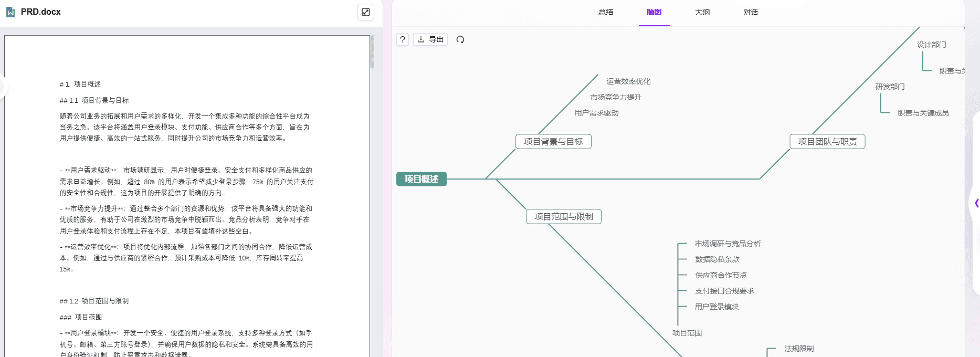Click the 用户需求驱动 mind map leaf

pyautogui.click(x=596, y=113)
